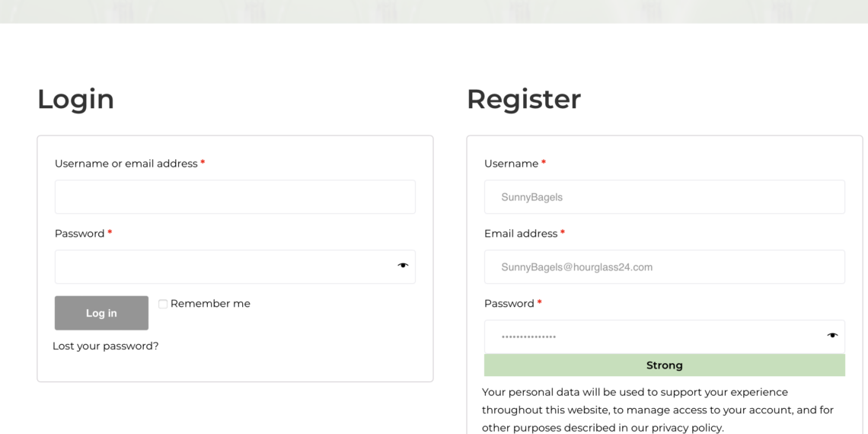Screen dimensions: 868x434
Task: Click the Password label in Login form
Action: [80, 234]
